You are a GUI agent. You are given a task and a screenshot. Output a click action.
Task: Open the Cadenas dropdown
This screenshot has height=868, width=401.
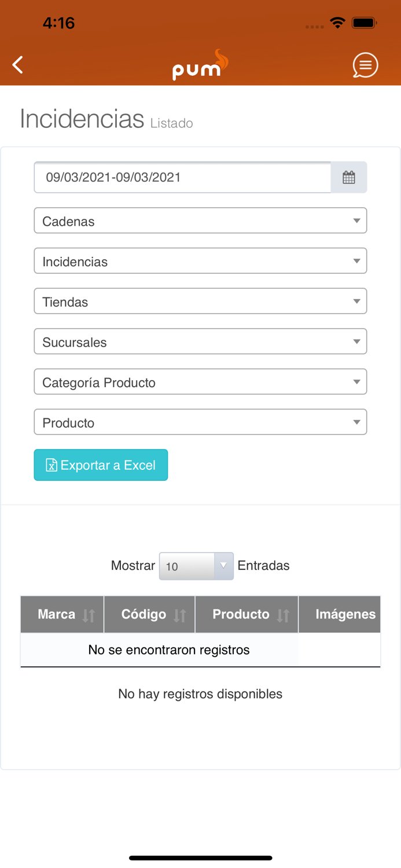[x=200, y=220]
